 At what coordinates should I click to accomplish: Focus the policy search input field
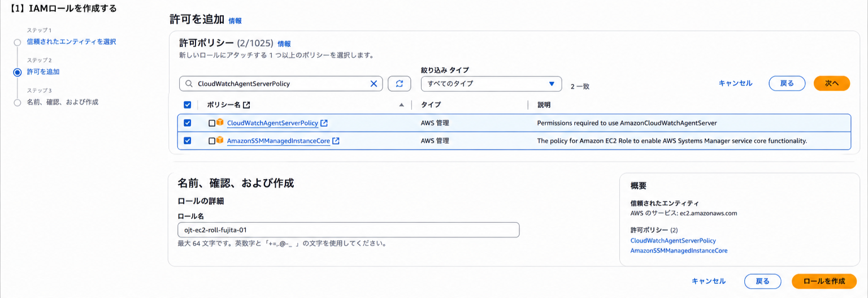(281, 84)
